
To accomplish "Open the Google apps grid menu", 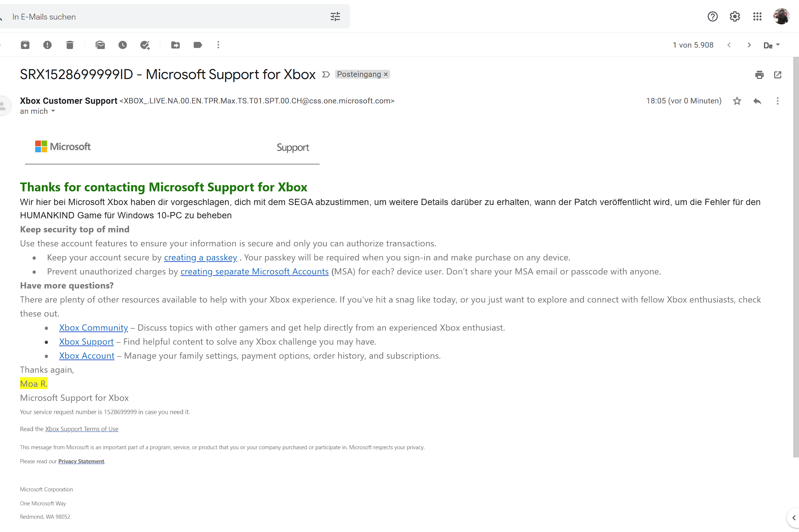I will (757, 16).
